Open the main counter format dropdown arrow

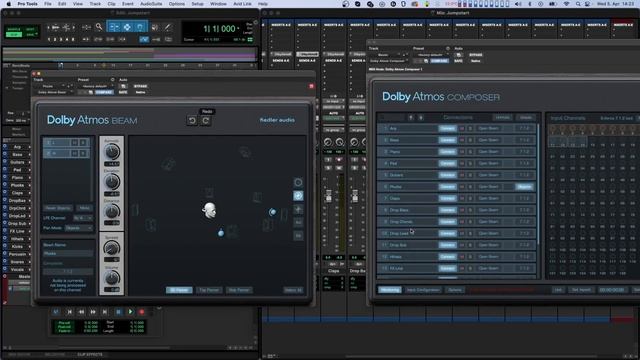239,29
